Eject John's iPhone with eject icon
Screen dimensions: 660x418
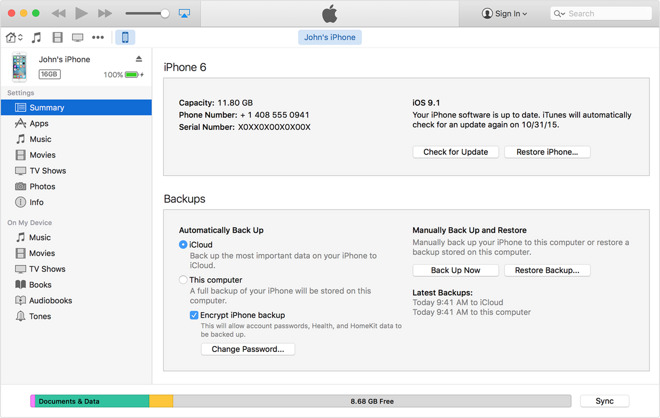[x=139, y=59]
